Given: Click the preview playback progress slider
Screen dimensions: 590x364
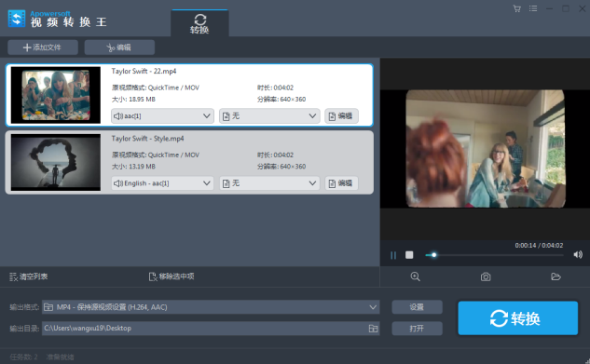Looking at the screenshot, I should 494,255.
